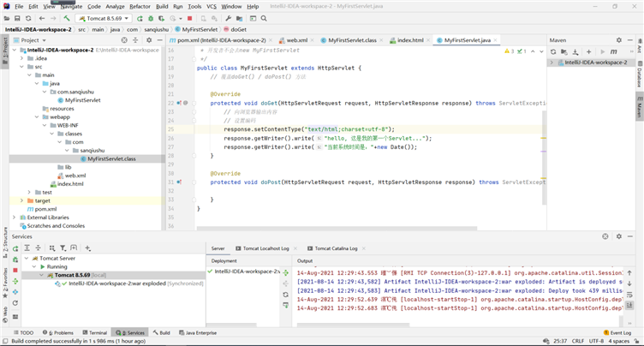Viewport: 644px width, 346px height.
Task: Stop the running Tomcat via main toolbar red square
Action: coord(190,19)
